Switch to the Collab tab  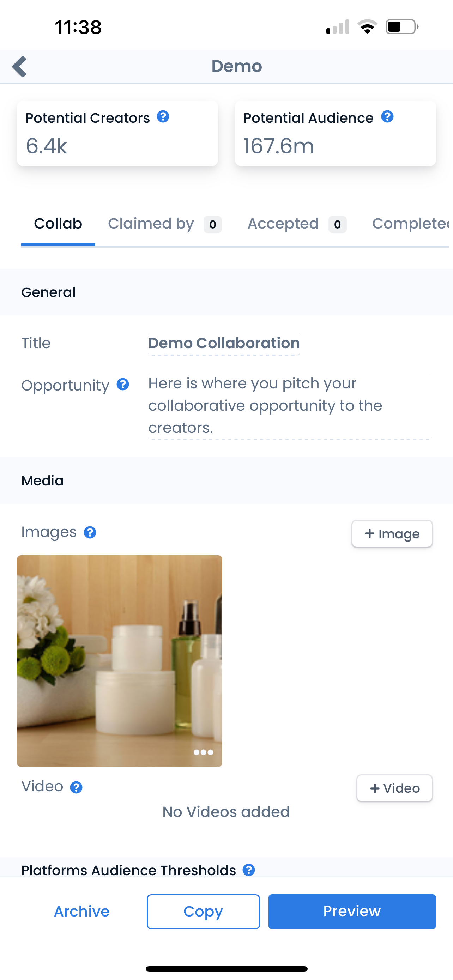pyautogui.click(x=58, y=224)
